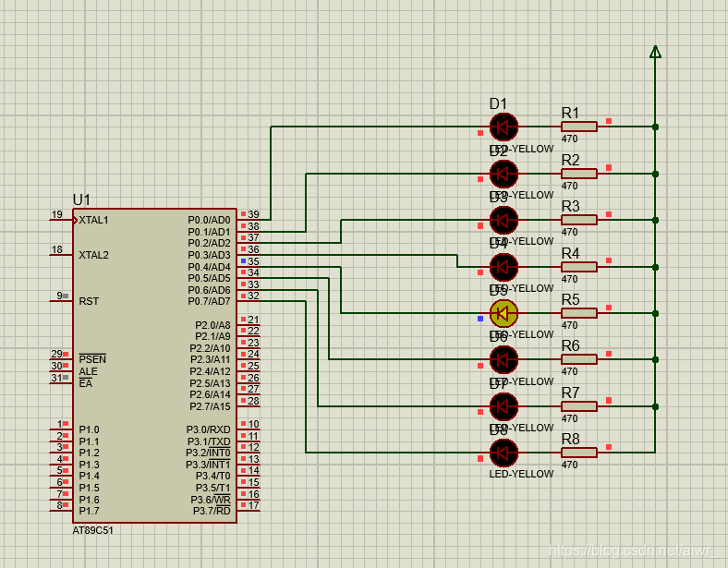Select the lit yellow D5 LED
Image resolution: width=728 pixels, height=568 pixels.
click(504, 313)
